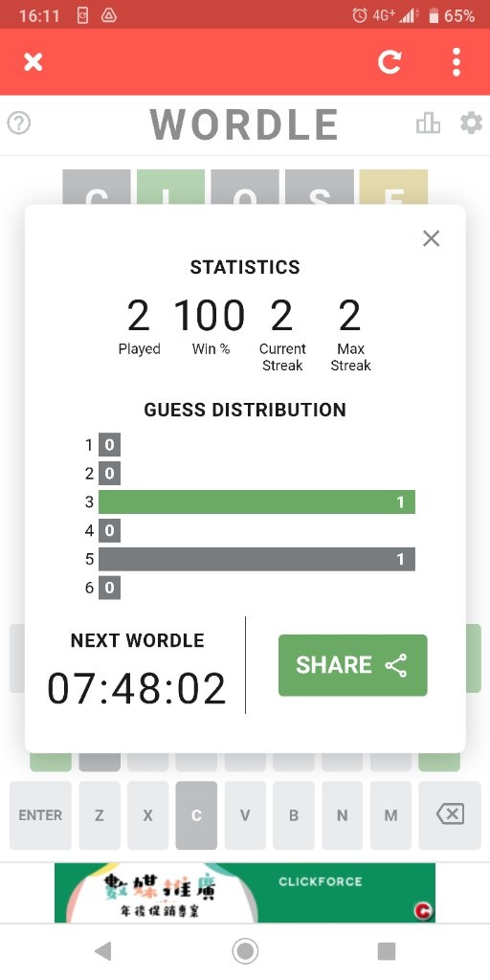Tap the Android recent apps square
The height and width of the screenshot is (980, 490).
coord(387,951)
